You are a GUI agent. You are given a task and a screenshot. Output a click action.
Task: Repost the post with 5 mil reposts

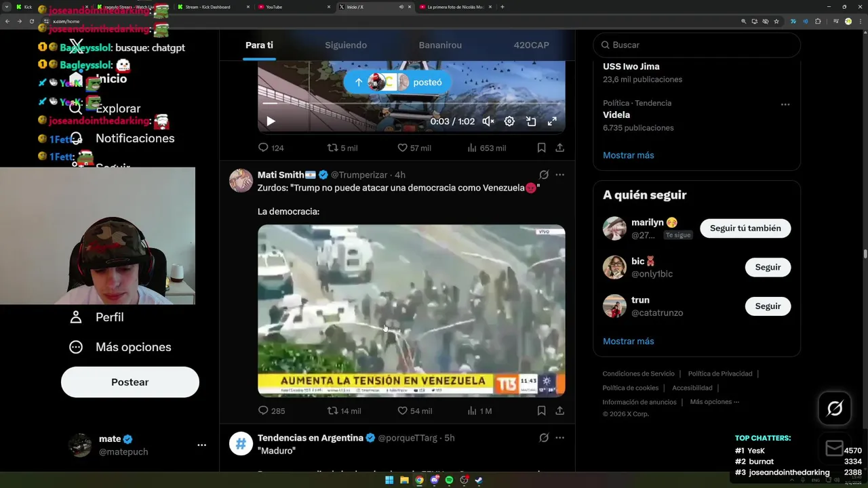tap(342, 148)
